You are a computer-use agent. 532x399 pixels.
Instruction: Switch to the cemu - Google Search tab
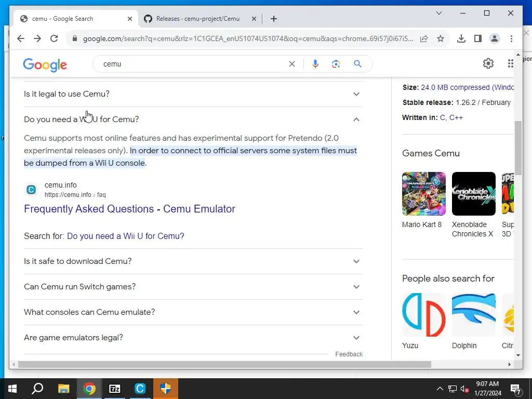point(76,19)
